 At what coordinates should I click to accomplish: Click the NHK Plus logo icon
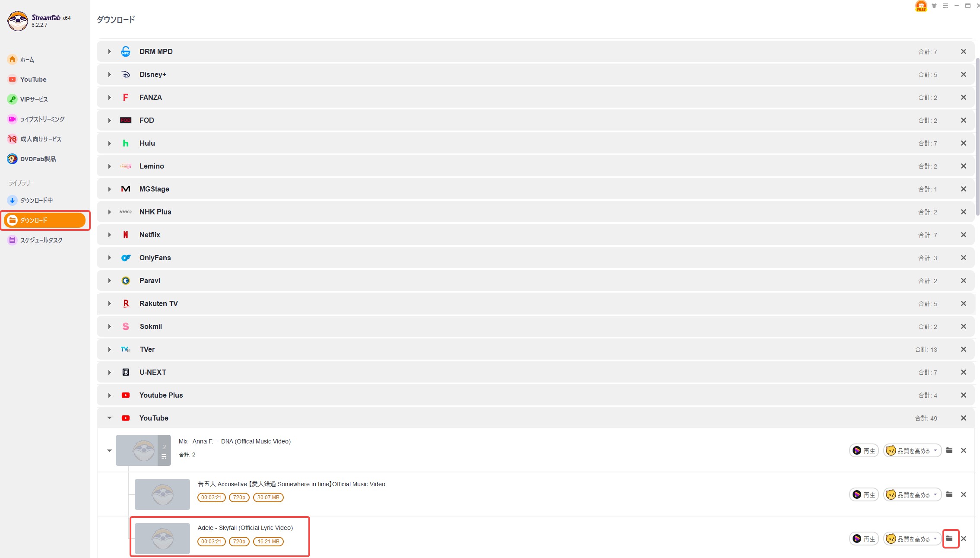coord(126,212)
